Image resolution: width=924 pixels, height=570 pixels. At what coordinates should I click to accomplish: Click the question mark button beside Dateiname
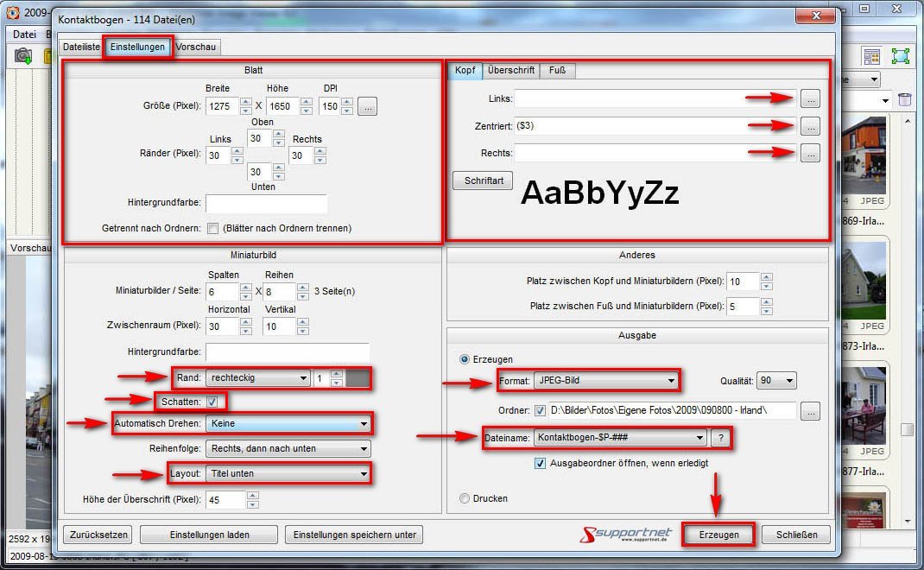click(719, 438)
